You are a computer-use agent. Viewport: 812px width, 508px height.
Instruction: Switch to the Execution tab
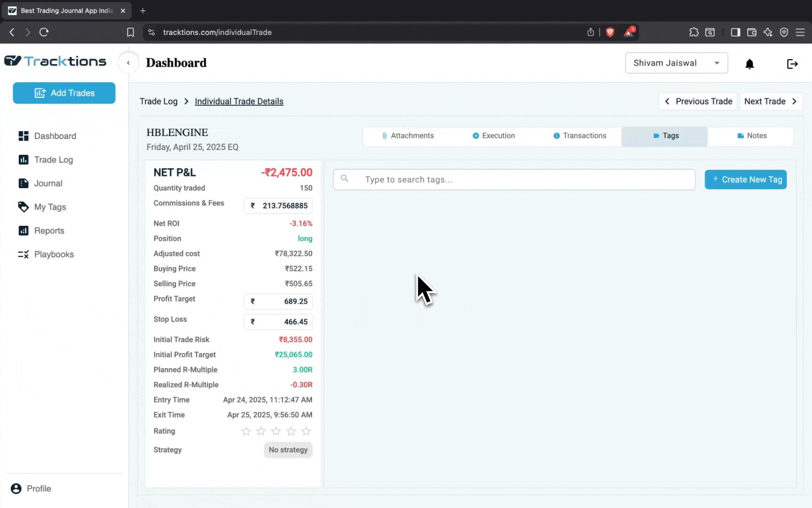pos(493,136)
